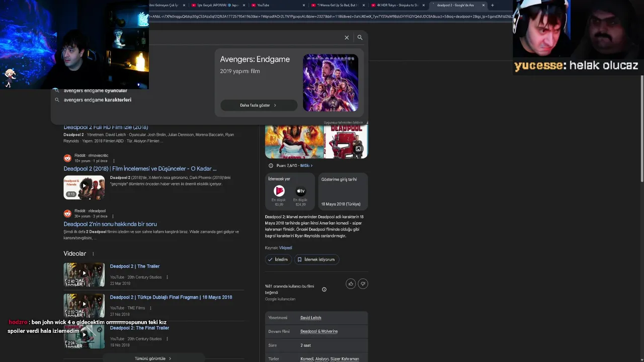Click the browser address bar URL

(330, 16)
